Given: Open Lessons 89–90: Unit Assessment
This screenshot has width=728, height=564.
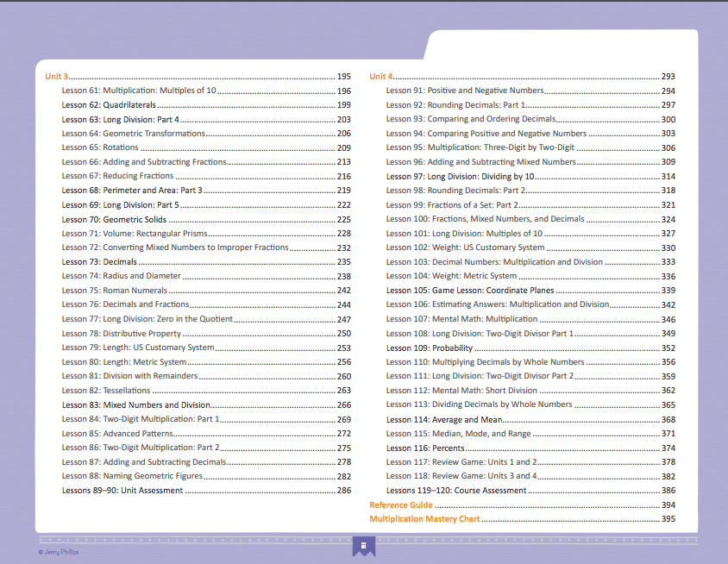Looking at the screenshot, I should tap(122, 491).
